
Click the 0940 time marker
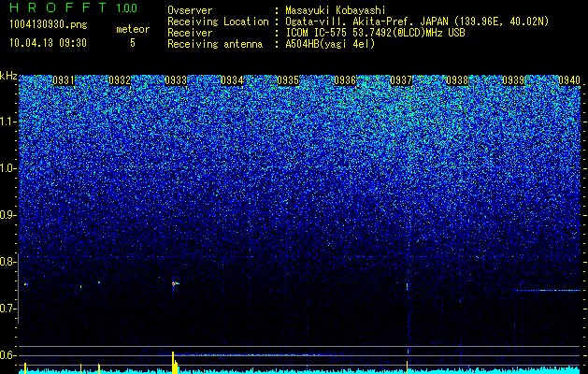tap(569, 80)
